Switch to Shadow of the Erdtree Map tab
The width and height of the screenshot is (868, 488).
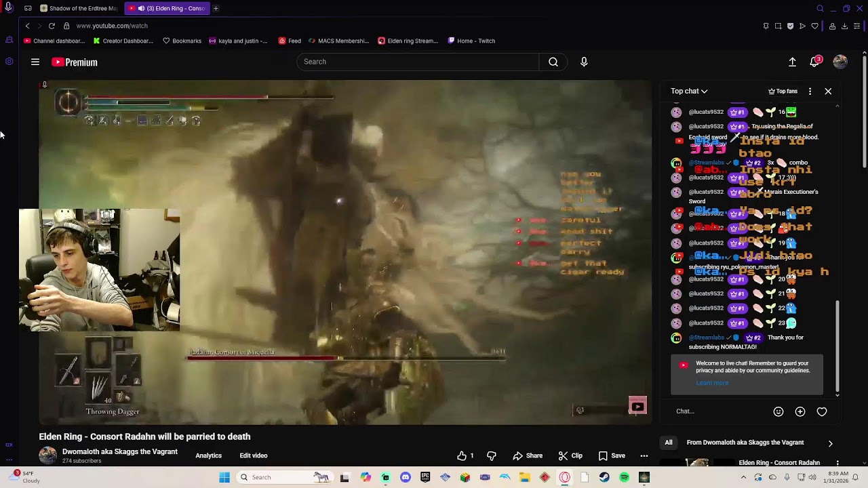(79, 8)
